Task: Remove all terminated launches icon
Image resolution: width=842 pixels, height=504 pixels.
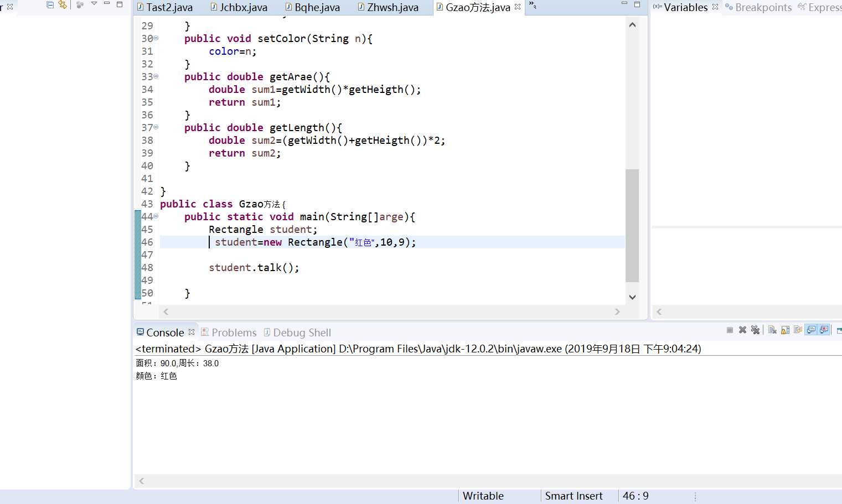Action: (x=755, y=330)
